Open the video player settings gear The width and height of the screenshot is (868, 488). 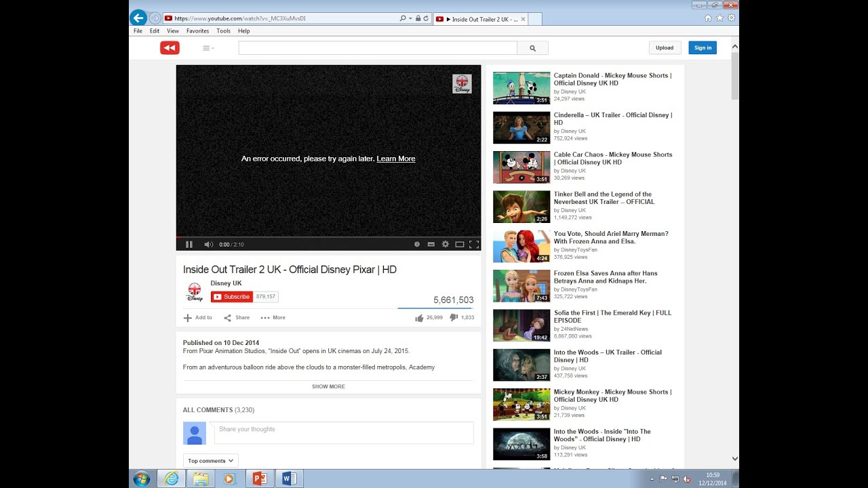point(446,245)
